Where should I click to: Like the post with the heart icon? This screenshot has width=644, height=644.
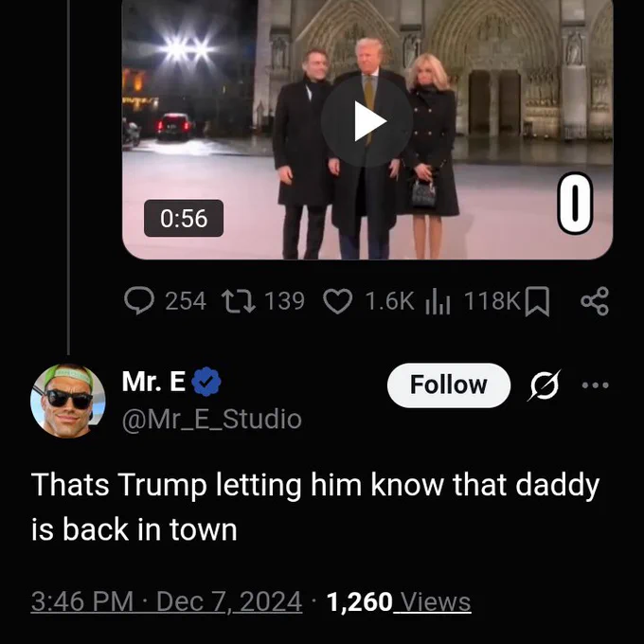[337, 301]
